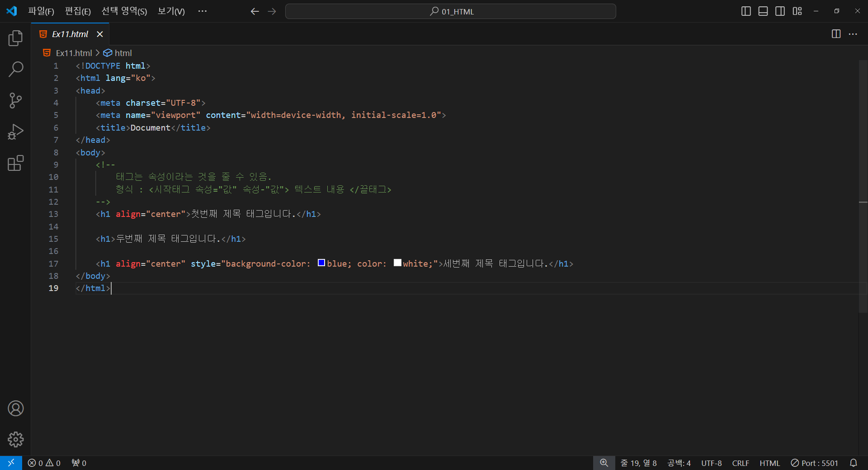
Task: Click the Ex11.html breadcrumb item
Action: tap(74, 53)
